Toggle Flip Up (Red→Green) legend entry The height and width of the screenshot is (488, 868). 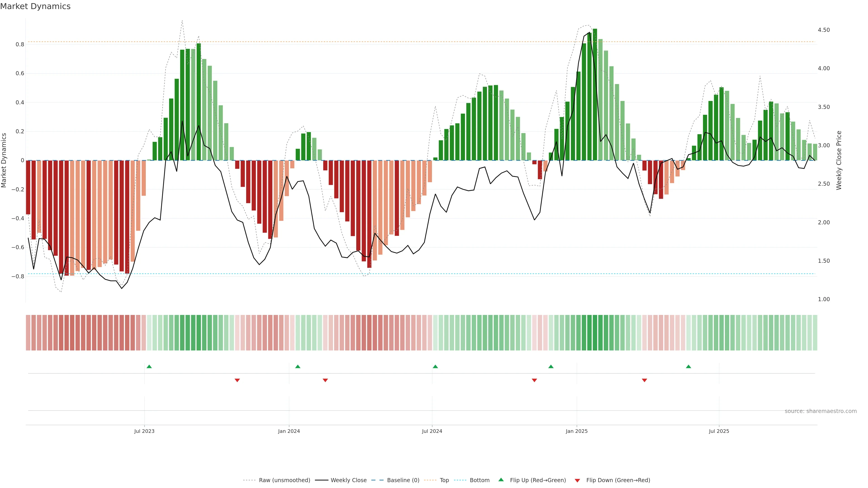tap(538, 480)
